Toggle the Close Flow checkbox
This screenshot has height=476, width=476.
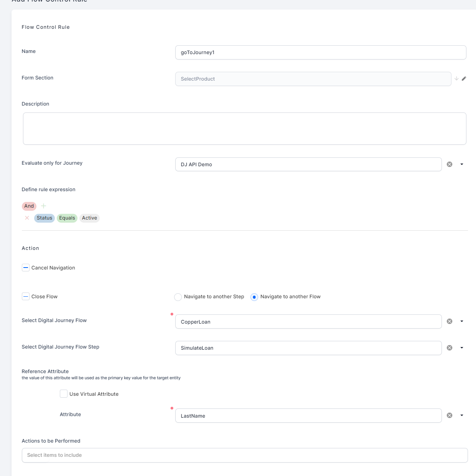click(x=26, y=296)
